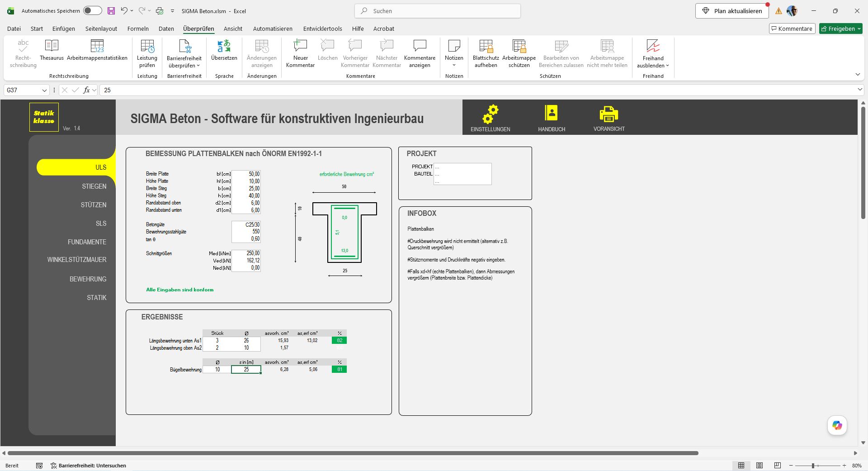Click the Kommentare button top right
The width and height of the screenshot is (868, 471).
point(792,29)
